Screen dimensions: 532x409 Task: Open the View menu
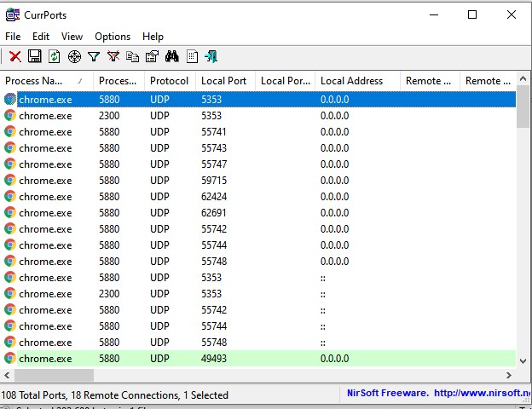[x=72, y=37]
